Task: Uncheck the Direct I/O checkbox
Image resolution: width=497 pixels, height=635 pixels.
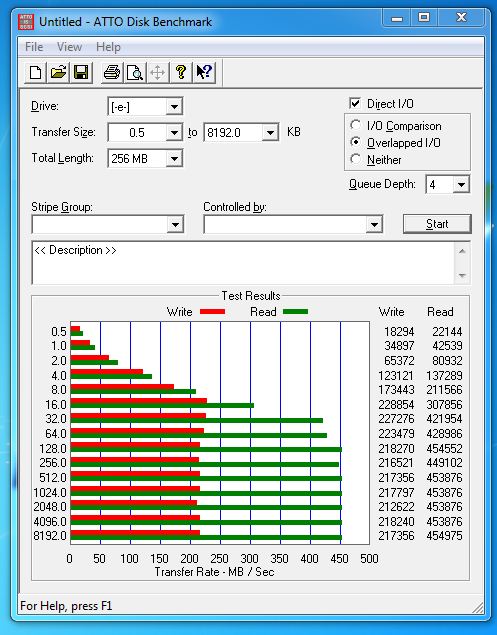Action: [355, 103]
